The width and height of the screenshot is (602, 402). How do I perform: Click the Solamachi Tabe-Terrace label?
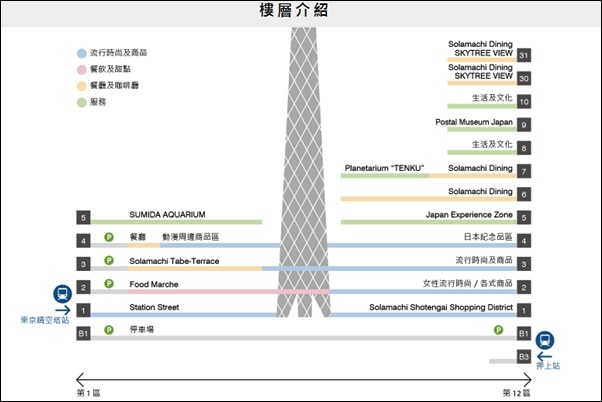point(174,261)
